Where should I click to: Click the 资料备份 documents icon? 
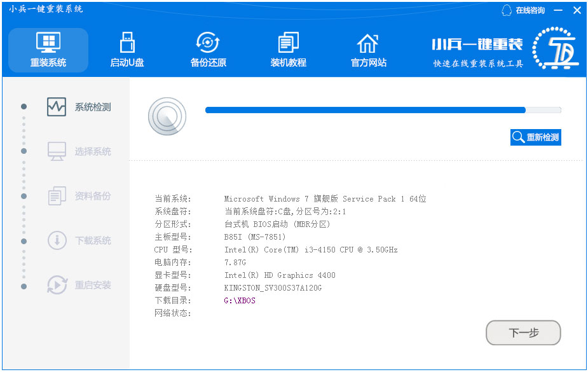click(x=56, y=196)
